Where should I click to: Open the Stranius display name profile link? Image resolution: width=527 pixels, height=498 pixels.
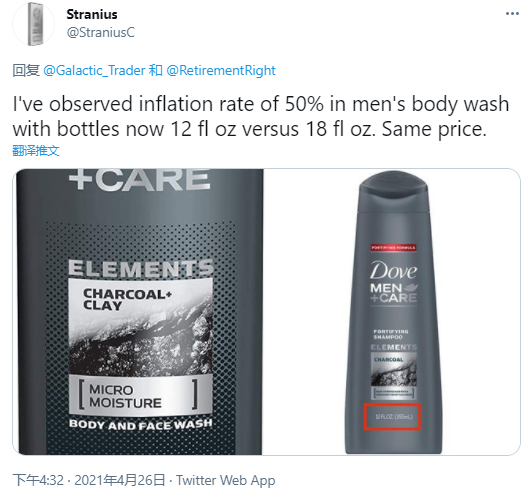pos(92,14)
